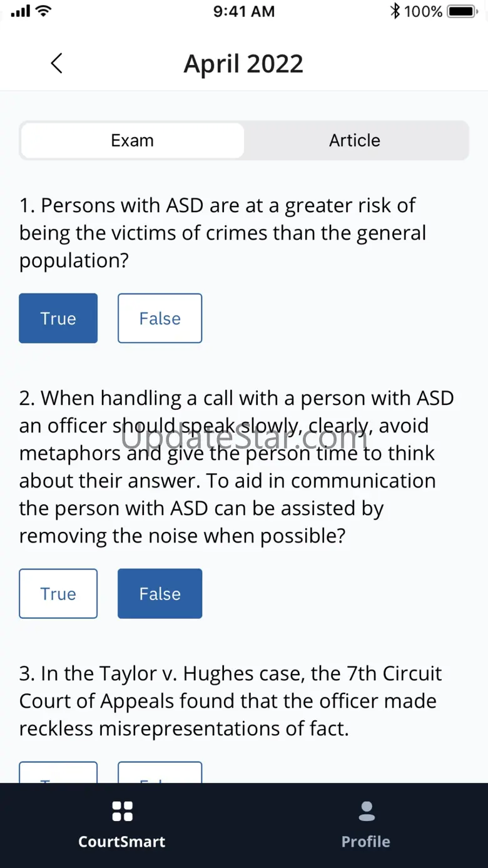Tap the cellular signal bars icon
488x868 pixels.
pos(21,11)
